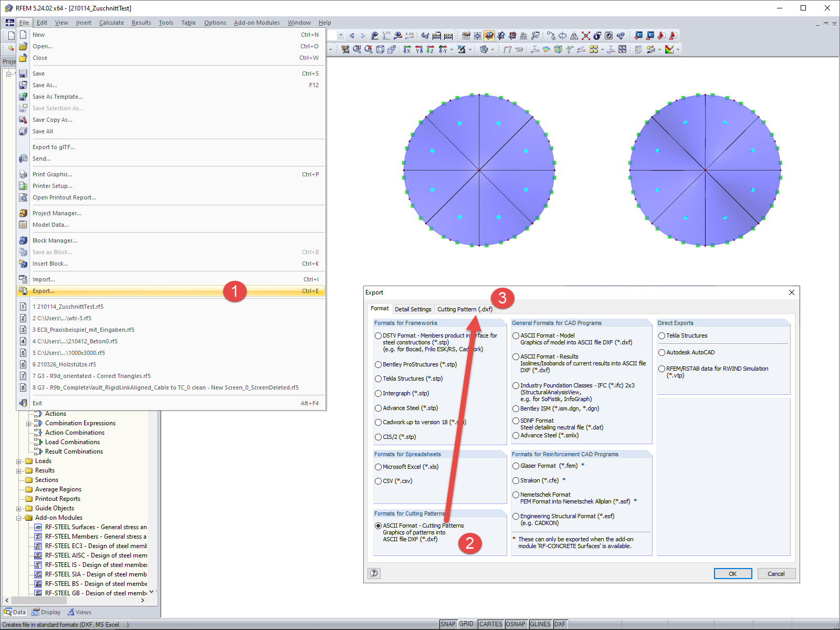Click the Previous View arrow icon

(352, 36)
